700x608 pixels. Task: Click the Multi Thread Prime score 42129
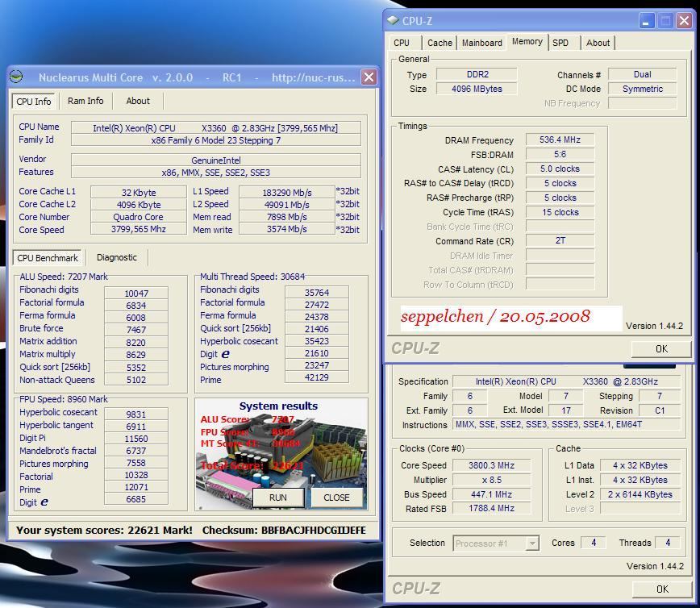(316, 377)
